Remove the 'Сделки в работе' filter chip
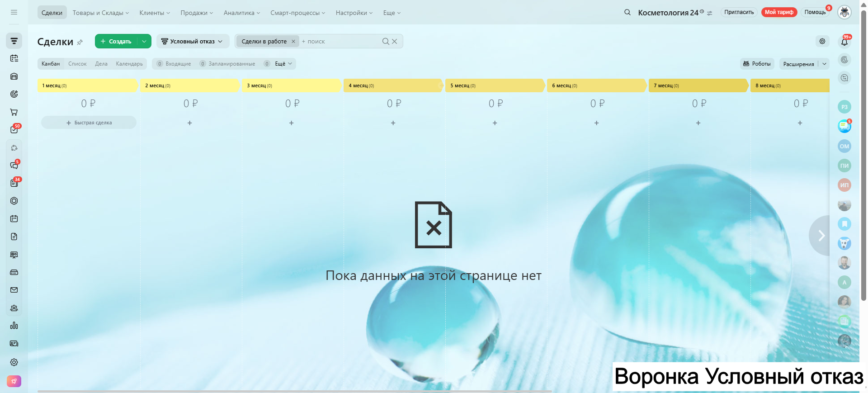868x393 pixels. (x=293, y=42)
